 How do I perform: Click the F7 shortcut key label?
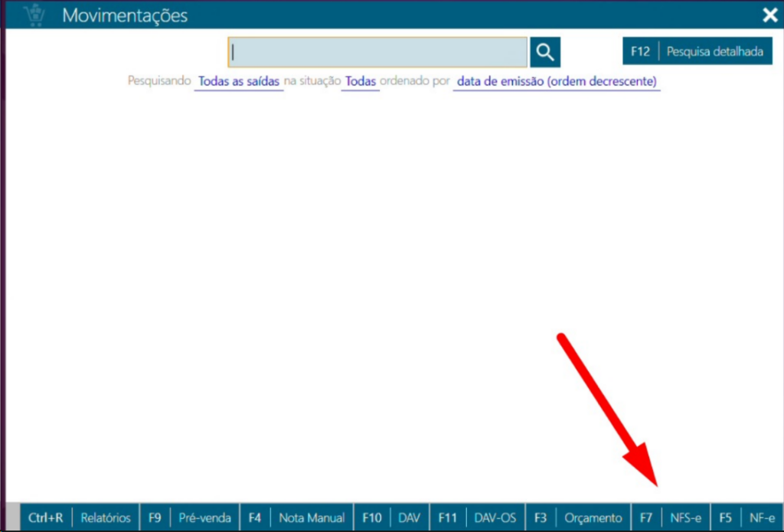coord(646,518)
